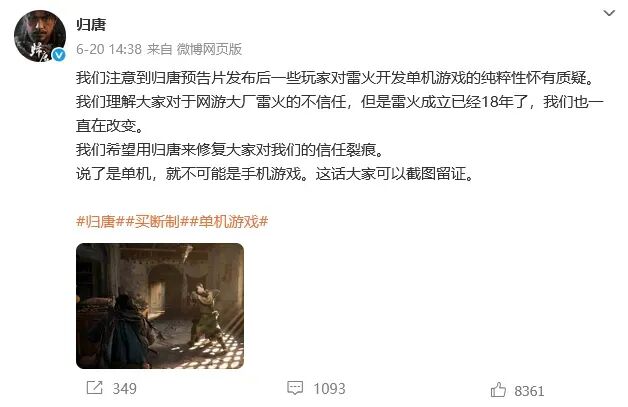Click the blue verified badge on avatar
Viewport: 628px width, 407px height.
tap(59, 55)
